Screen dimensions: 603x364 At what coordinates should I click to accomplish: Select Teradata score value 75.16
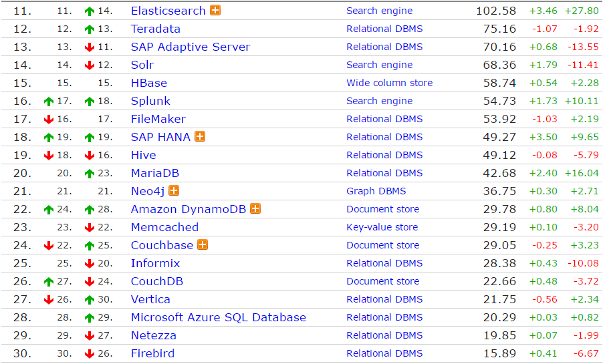coord(499,29)
